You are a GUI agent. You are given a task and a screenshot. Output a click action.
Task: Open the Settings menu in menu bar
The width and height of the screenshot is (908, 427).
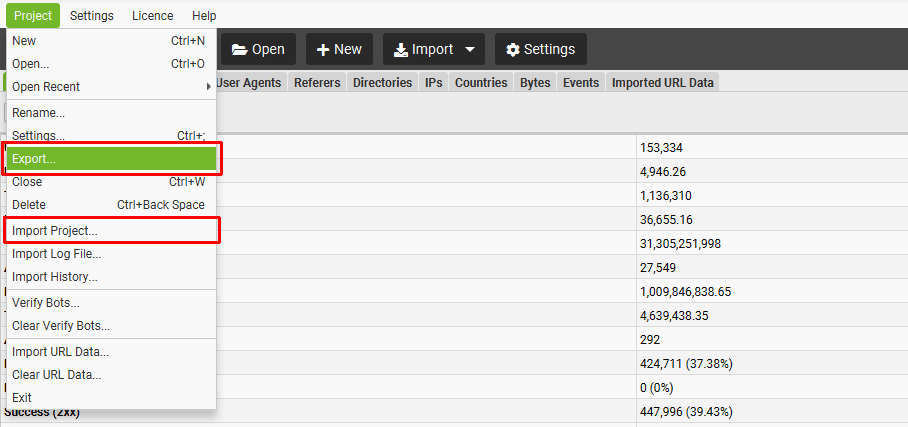[92, 16]
